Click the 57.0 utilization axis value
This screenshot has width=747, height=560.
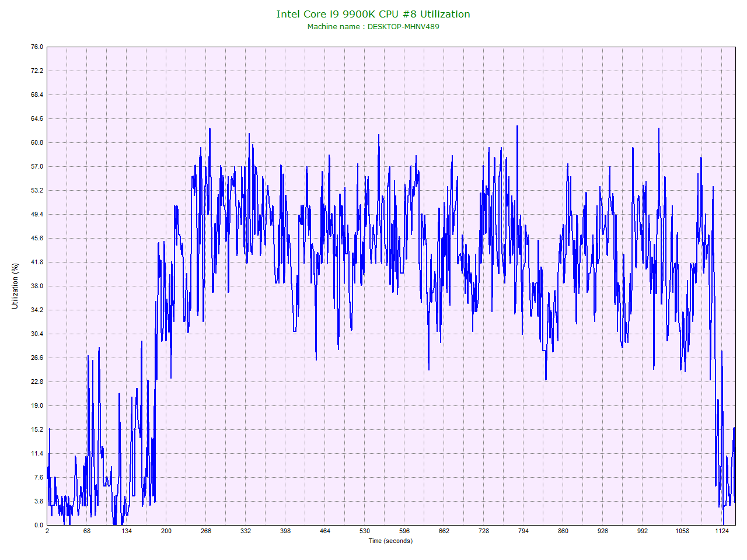(x=37, y=166)
